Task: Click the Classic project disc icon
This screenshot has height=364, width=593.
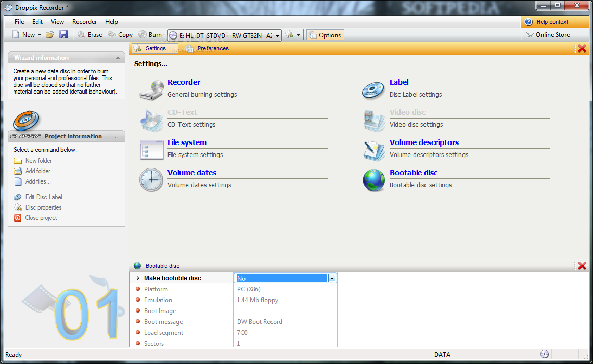Action: [x=25, y=121]
